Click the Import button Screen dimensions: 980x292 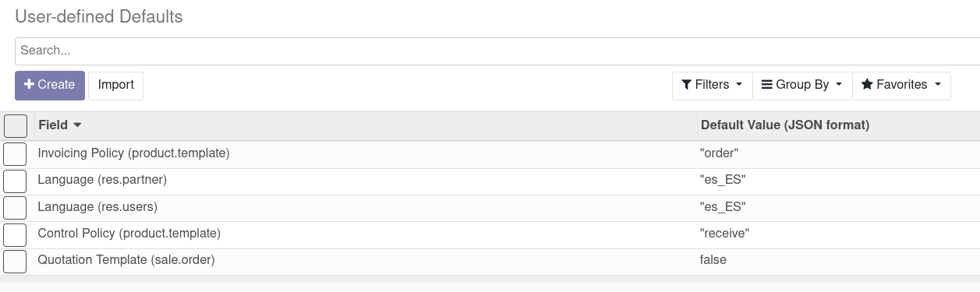click(116, 85)
